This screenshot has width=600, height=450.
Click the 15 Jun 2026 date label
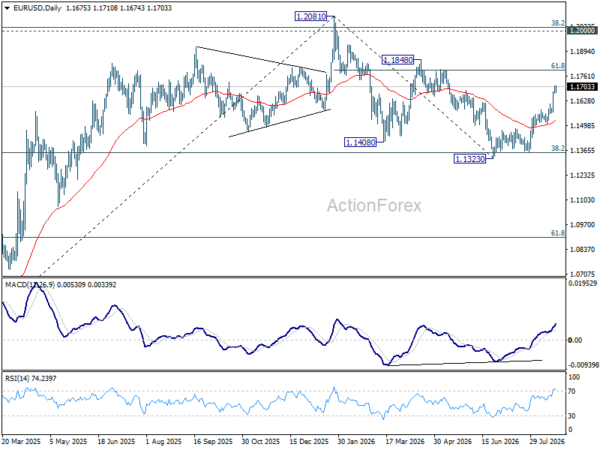click(501, 441)
